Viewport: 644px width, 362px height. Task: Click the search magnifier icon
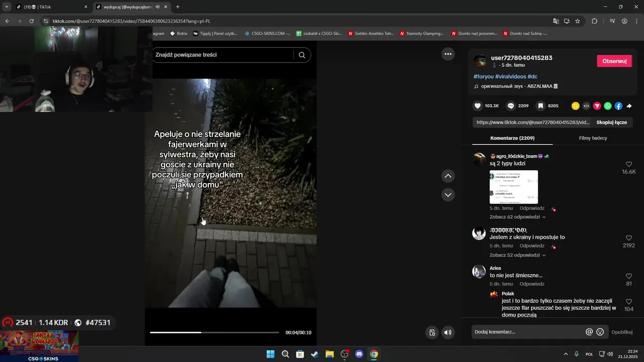(302, 55)
